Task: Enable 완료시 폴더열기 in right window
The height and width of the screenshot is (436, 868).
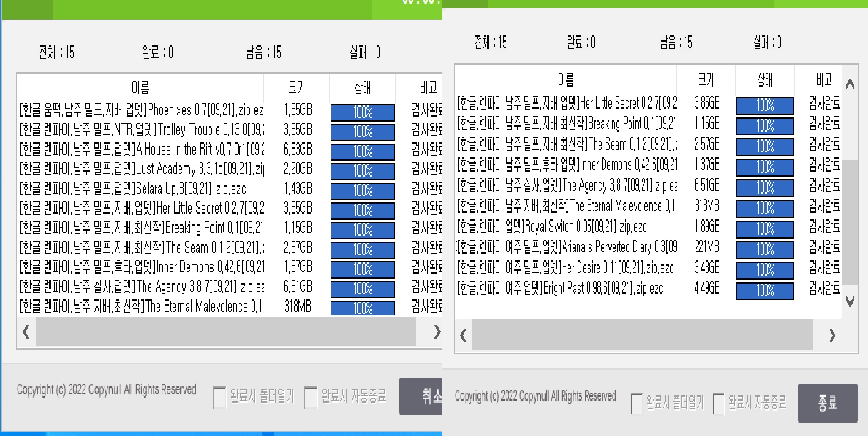Action: click(x=637, y=404)
